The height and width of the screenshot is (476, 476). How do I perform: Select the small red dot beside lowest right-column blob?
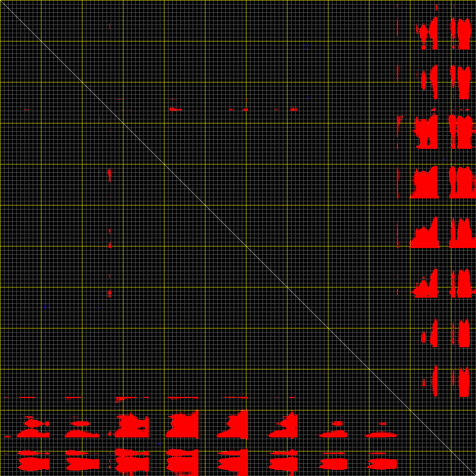(x=424, y=383)
